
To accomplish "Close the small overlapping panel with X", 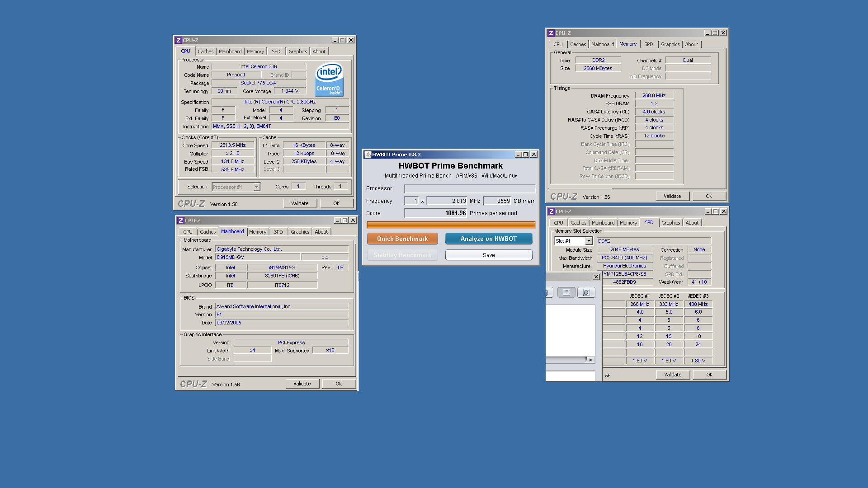I will pos(596,277).
